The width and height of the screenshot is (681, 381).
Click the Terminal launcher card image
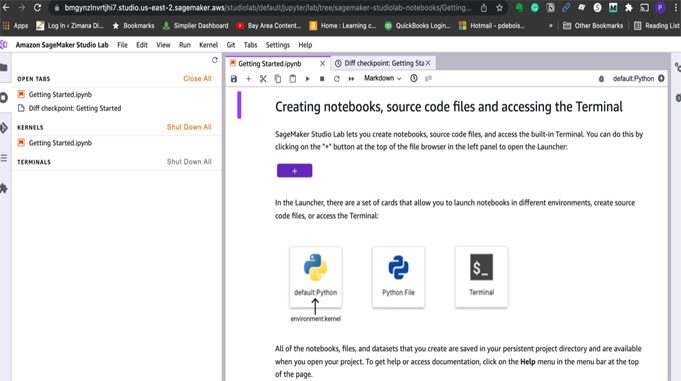pos(481,277)
